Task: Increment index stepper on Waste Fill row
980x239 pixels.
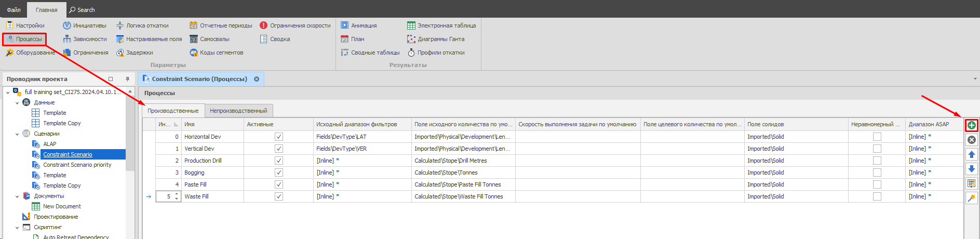Action: (x=177, y=194)
